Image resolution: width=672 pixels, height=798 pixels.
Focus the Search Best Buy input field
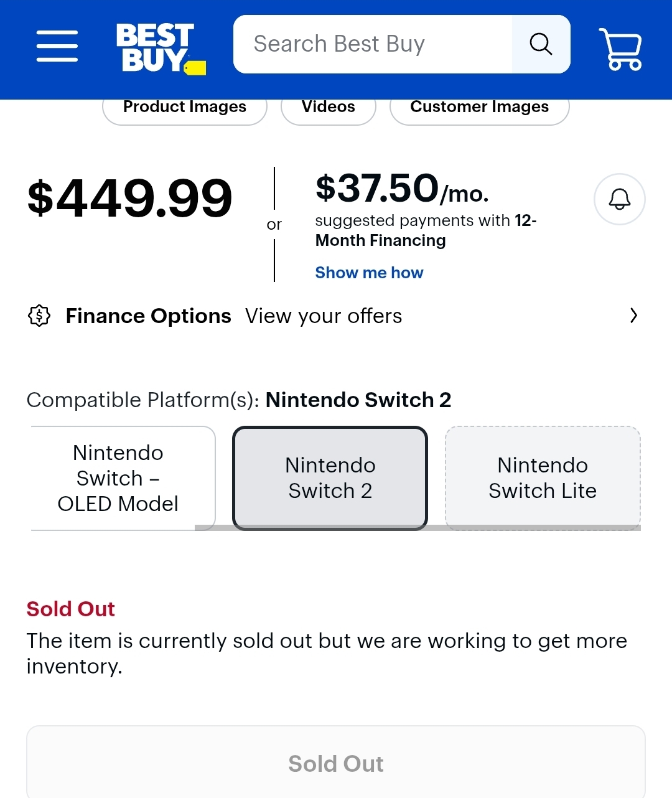click(x=373, y=44)
